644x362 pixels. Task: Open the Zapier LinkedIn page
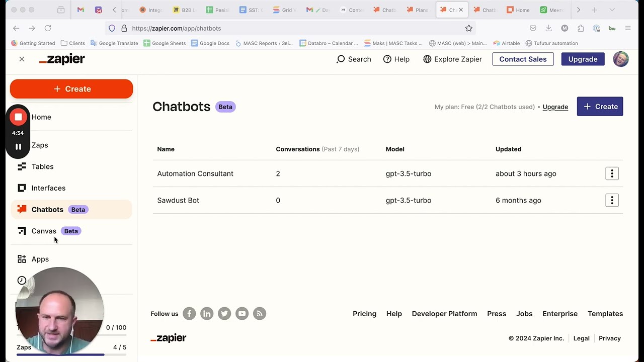[x=207, y=314]
